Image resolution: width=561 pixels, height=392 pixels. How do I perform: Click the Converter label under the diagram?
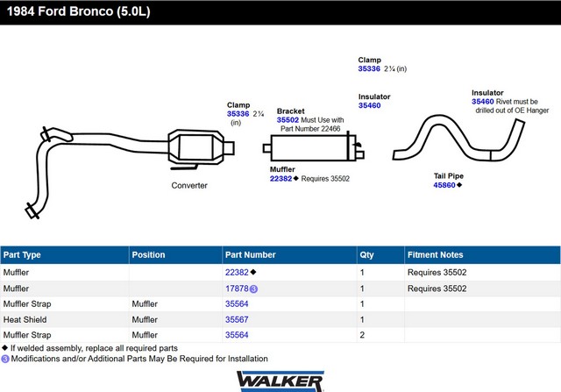(189, 185)
